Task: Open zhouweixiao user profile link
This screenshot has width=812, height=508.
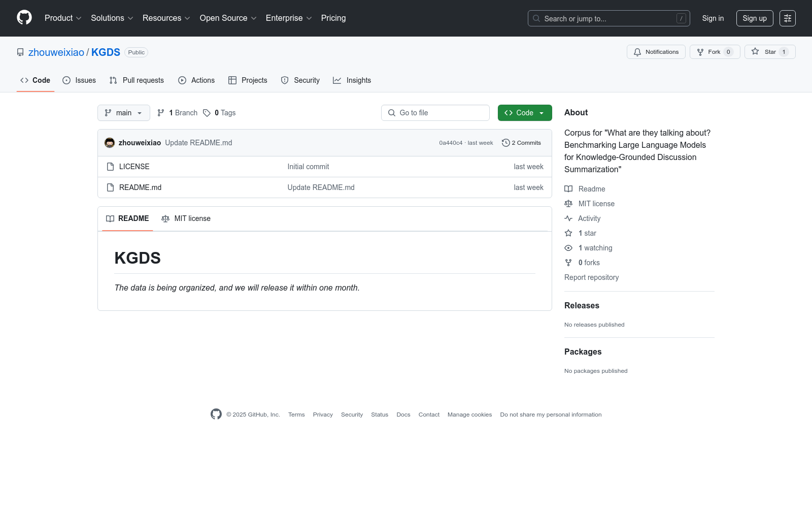Action: point(56,52)
